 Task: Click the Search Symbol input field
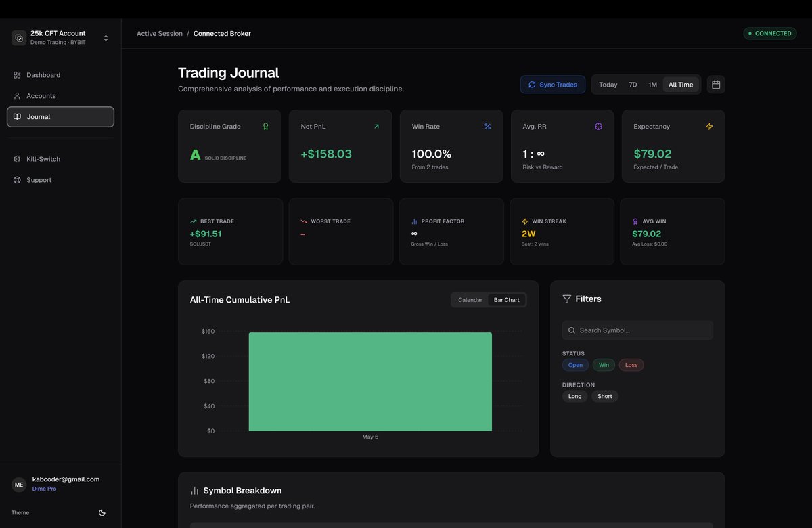click(637, 330)
